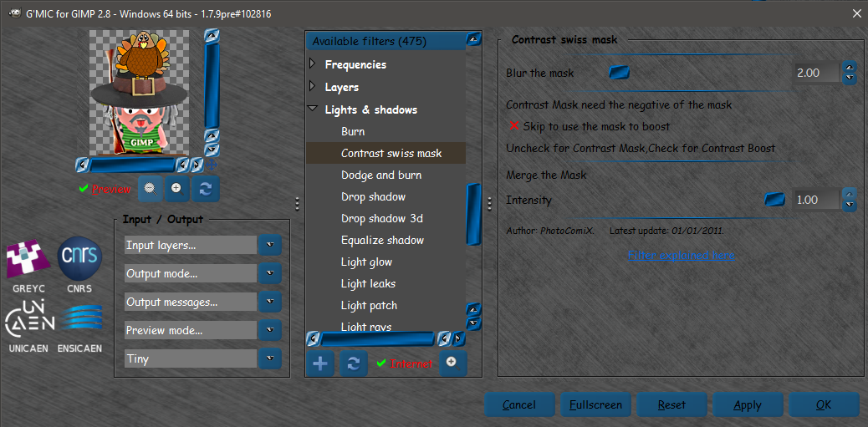Open the 'Filter explained here' link

point(681,255)
